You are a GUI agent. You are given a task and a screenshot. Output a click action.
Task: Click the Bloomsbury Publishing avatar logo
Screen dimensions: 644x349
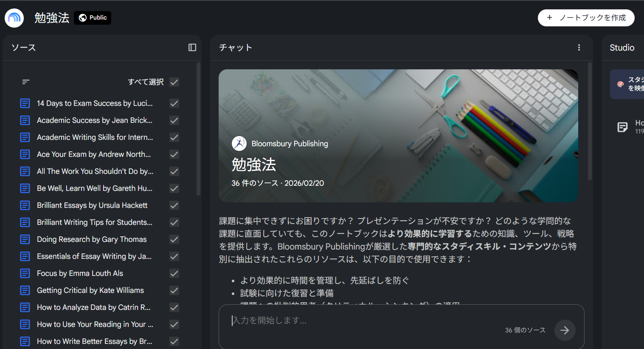point(239,144)
